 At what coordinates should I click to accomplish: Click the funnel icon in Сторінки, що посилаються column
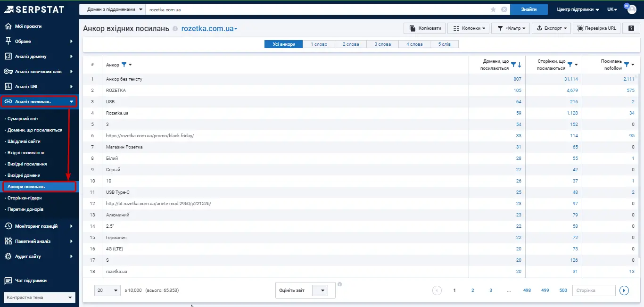click(x=570, y=65)
